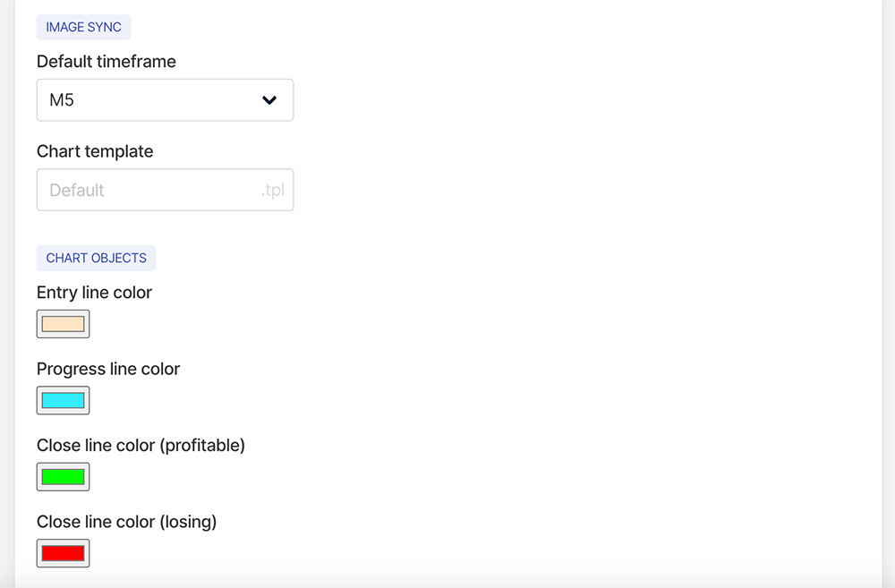Open the red losing close line swatch

(x=63, y=553)
